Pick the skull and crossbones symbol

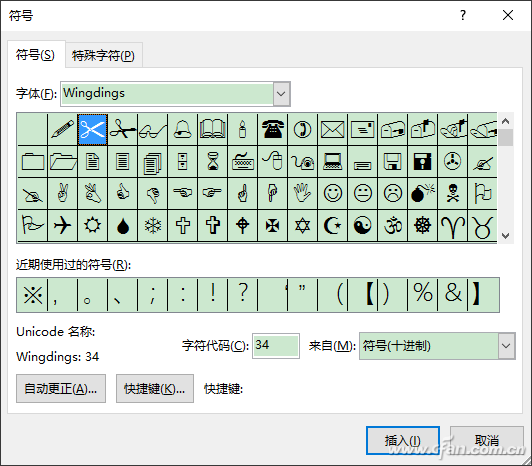click(x=453, y=193)
